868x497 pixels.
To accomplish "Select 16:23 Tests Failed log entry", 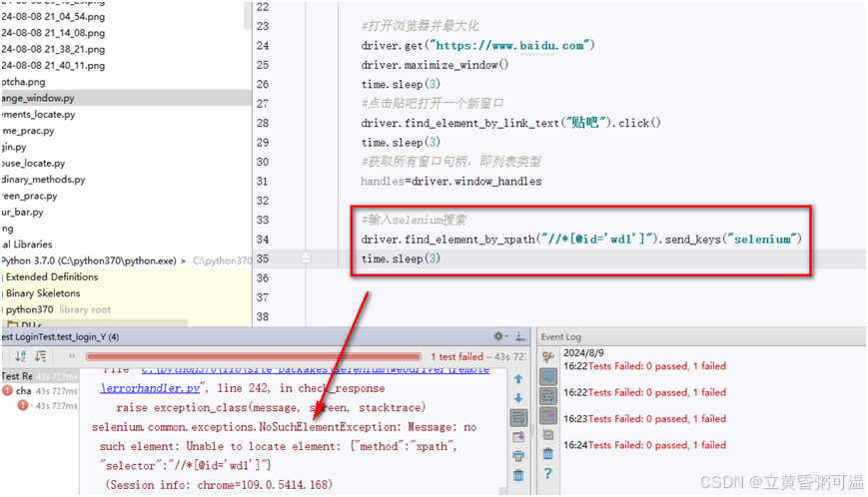I will pyautogui.click(x=644, y=418).
